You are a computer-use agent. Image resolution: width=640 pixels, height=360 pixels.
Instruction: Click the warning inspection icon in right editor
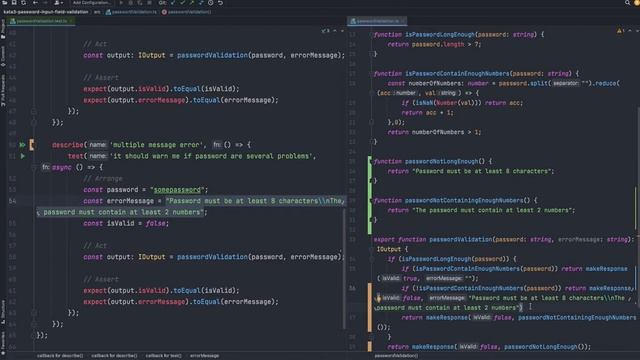[620, 31]
